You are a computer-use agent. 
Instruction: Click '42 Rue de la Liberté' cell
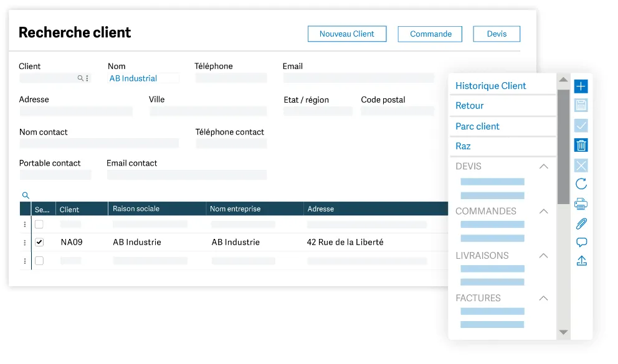pyautogui.click(x=345, y=242)
